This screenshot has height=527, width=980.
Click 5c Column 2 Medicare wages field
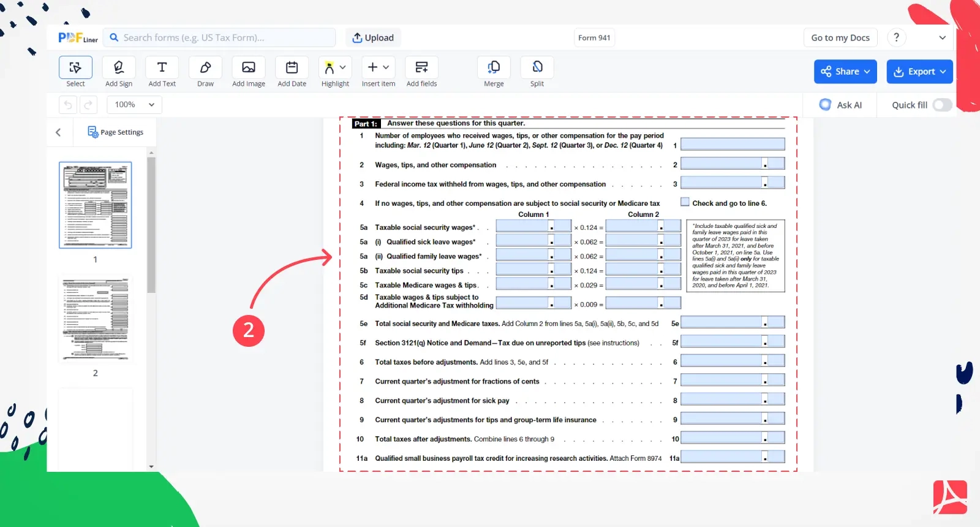[643, 284]
